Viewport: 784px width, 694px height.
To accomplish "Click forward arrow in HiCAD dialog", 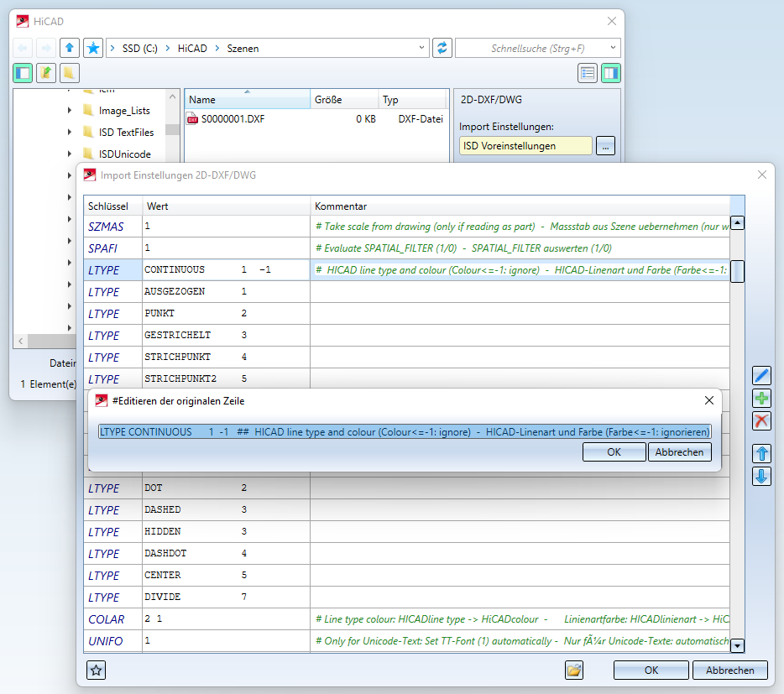I will point(46,48).
